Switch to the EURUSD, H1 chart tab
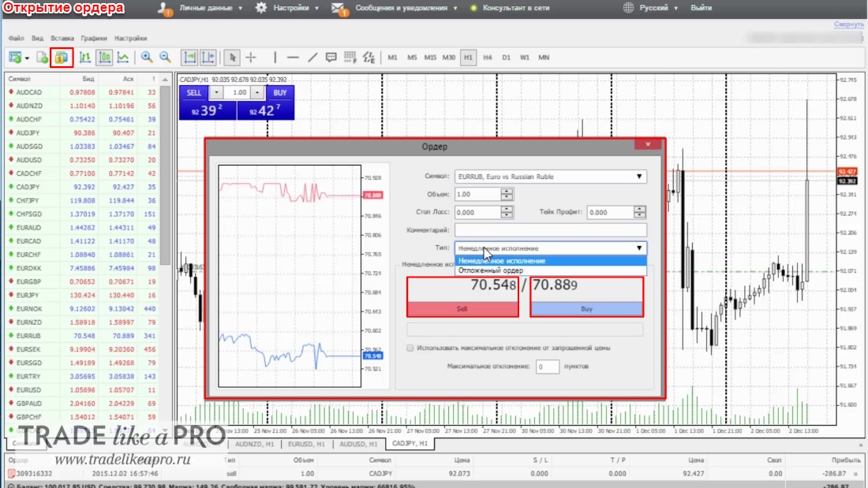This screenshot has width=868, height=488. [306, 444]
